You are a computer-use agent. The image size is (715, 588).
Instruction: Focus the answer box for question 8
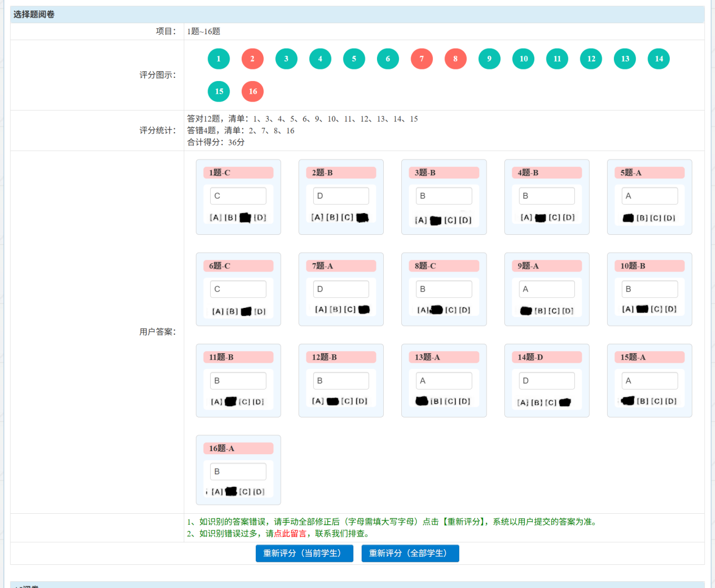coord(443,289)
